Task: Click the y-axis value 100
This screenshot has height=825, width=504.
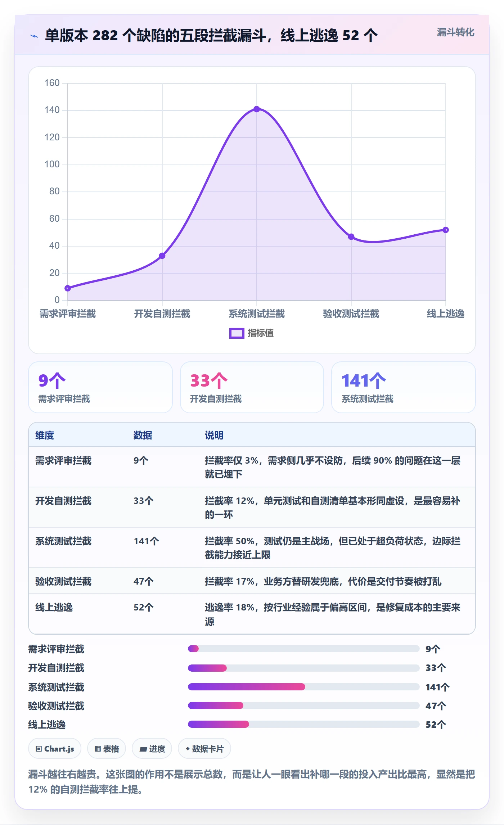Action: tap(52, 164)
